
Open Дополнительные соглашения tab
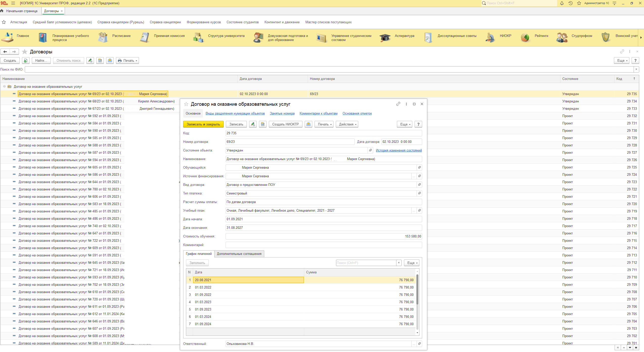(x=239, y=254)
